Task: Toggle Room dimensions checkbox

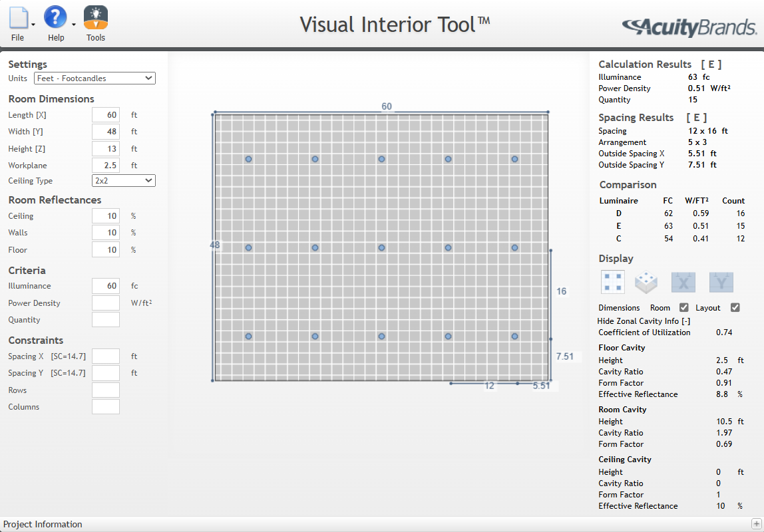Action: click(684, 308)
